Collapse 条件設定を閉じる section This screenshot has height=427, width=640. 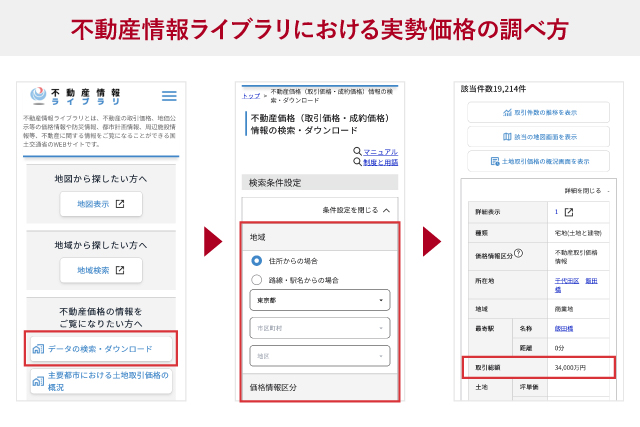click(x=356, y=210)
